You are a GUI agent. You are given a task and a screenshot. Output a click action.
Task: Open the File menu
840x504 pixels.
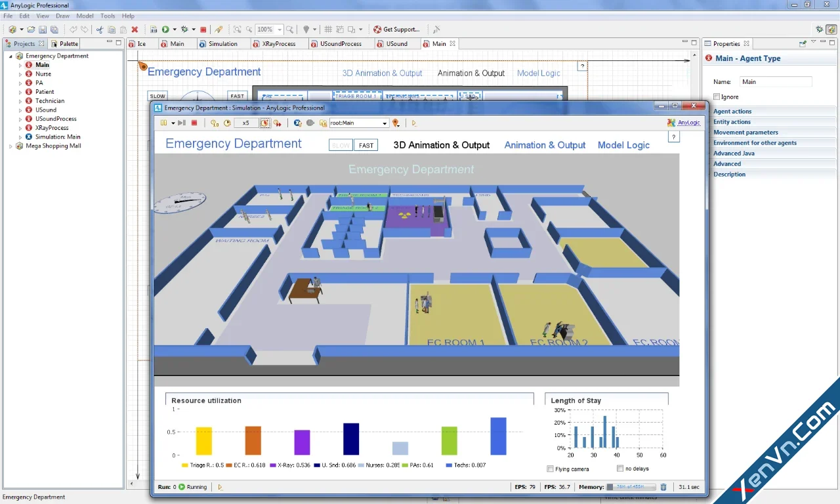[x=8, y=16]
